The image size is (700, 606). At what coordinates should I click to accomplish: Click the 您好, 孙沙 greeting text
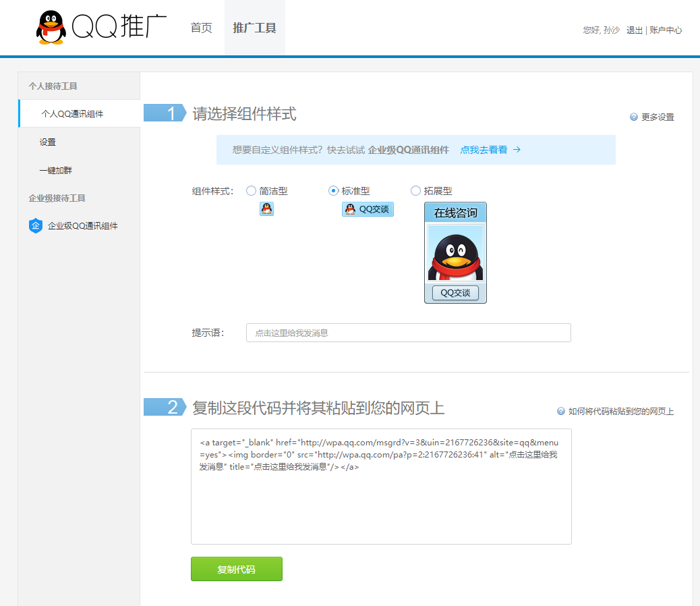tap(602, 30)
